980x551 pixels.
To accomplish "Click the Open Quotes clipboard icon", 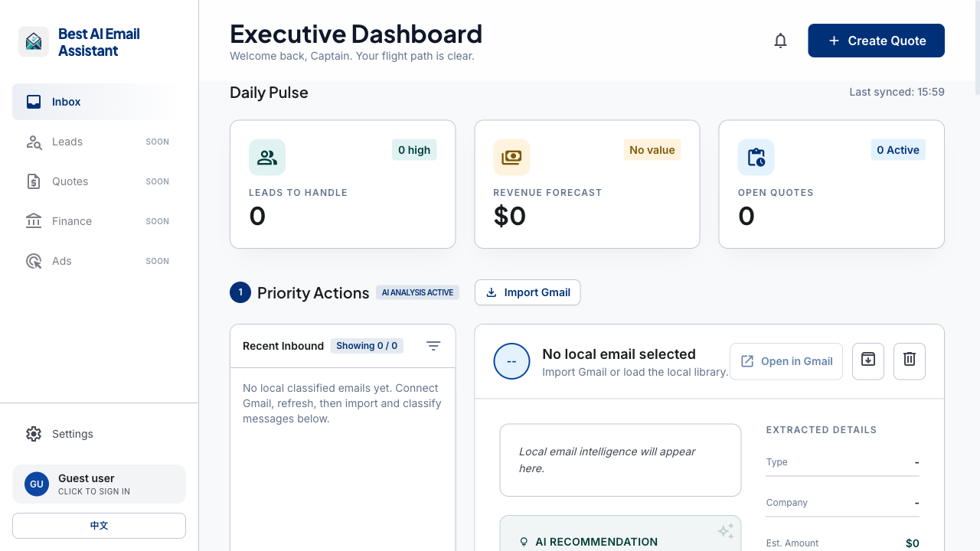I will click(x=756, y=157).
